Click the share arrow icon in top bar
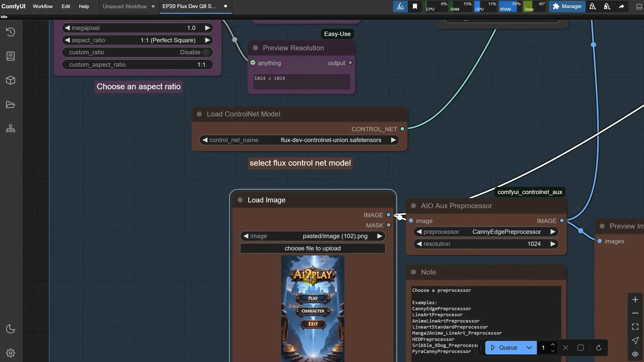The image size is (644, 362). pos(622,6)
